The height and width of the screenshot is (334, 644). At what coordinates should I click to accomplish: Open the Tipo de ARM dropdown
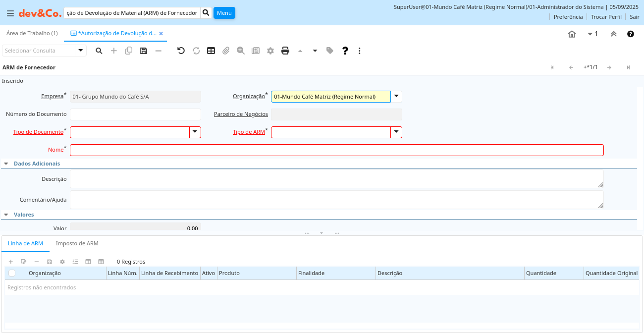click(x=396, y=132)
